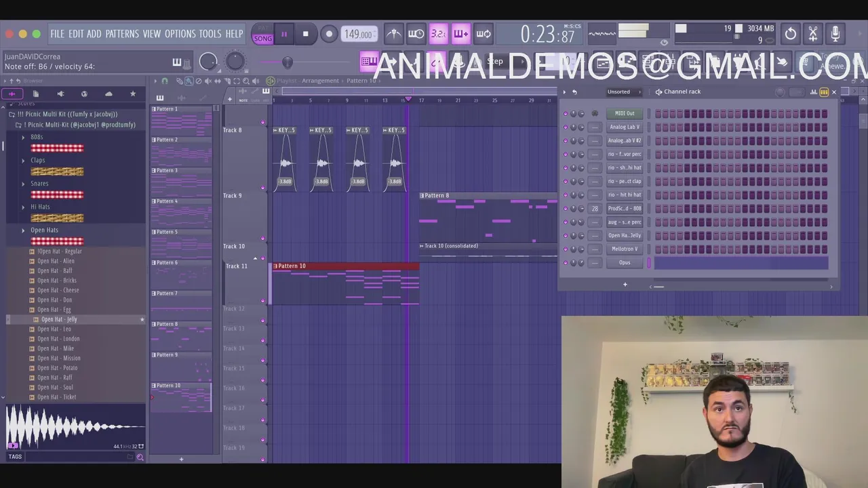Click the 0:23:87 time display
Image resolution: width=868 pixels, height=488 pixels.
pyautogui.click(x=548, y=34)
